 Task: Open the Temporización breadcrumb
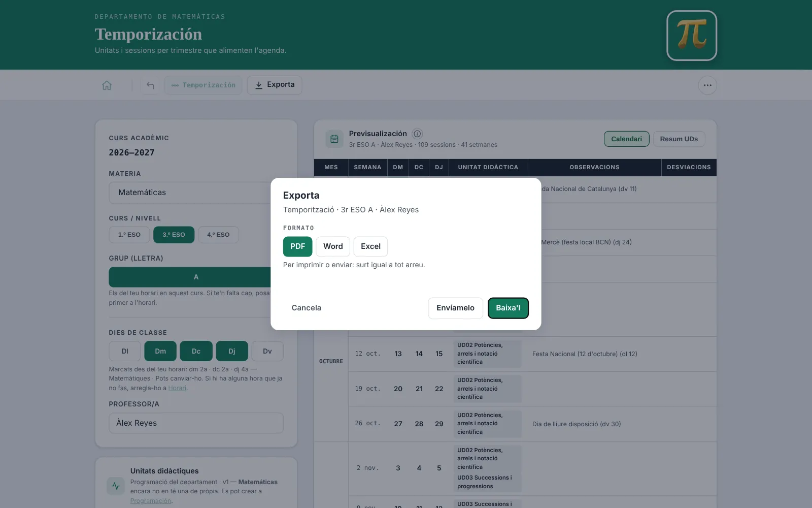[203, 85]
